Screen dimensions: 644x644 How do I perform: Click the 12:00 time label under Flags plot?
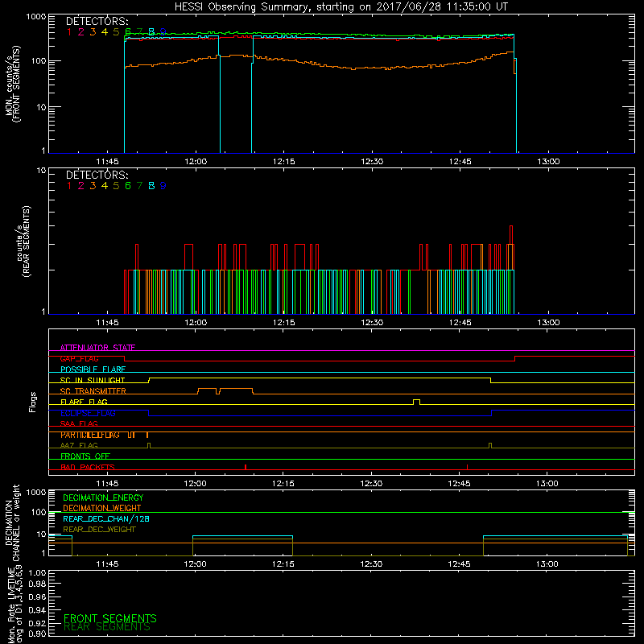click(195, 484)
